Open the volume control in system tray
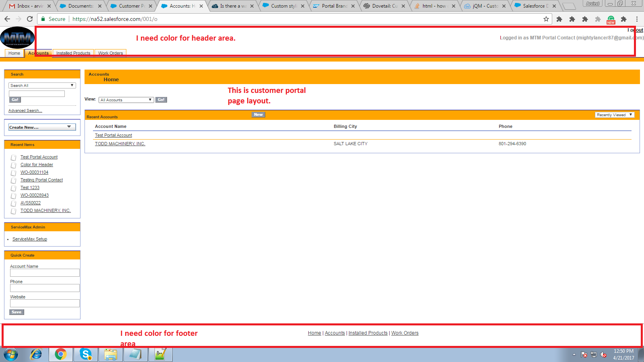The image size is (644, 362). (x=603, y=354)
